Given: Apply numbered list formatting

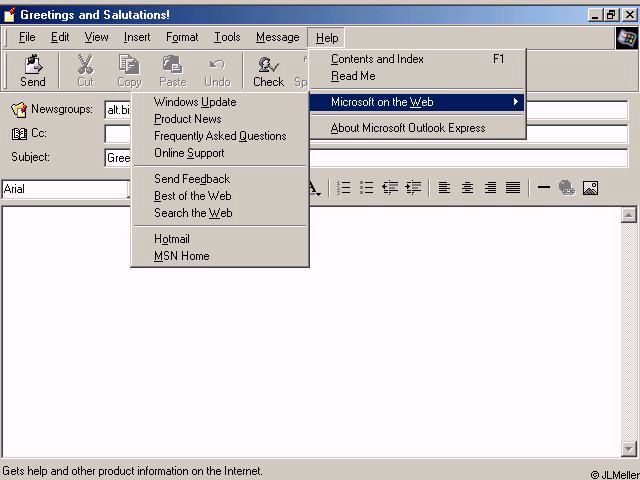Looking at the screenshot, I should click(344, 188).
